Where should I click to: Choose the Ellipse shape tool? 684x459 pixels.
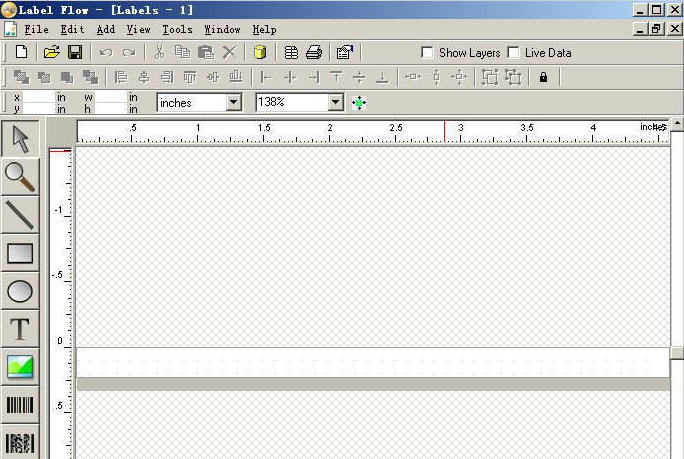tap(20, 291)
